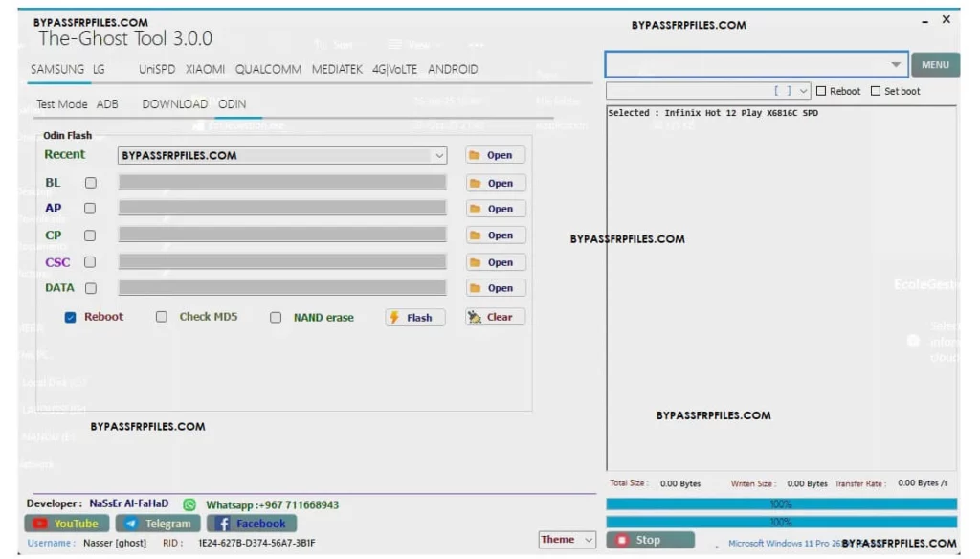Open the Facebook page button
The height and width of the screenshot is (559, 980).
click(252, 524)
